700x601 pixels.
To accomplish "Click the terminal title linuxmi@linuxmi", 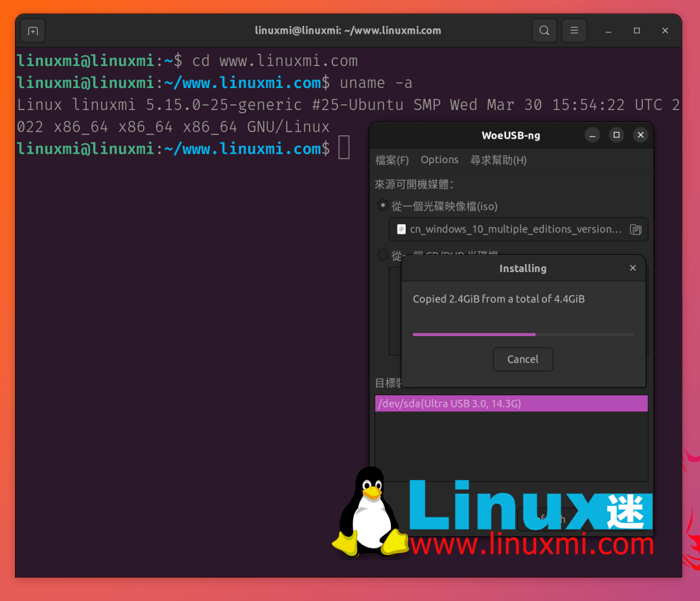I will coord(348,30).
